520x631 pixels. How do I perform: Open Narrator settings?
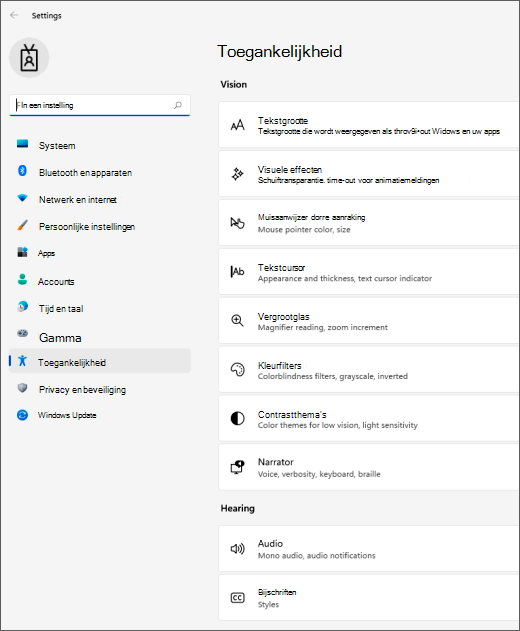(x=369, y=467)
